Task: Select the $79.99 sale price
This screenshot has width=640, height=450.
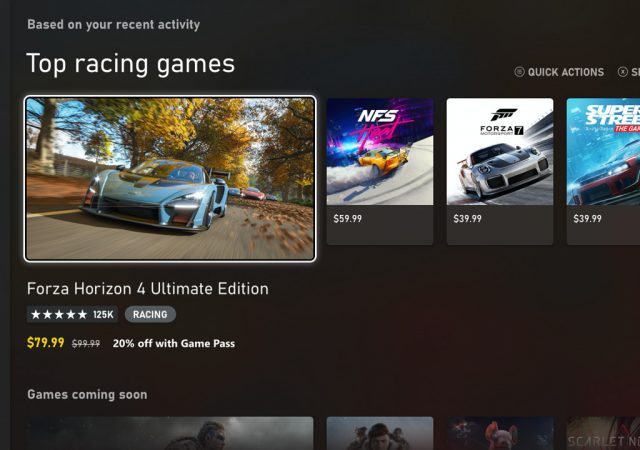Action: click(46, 343)
